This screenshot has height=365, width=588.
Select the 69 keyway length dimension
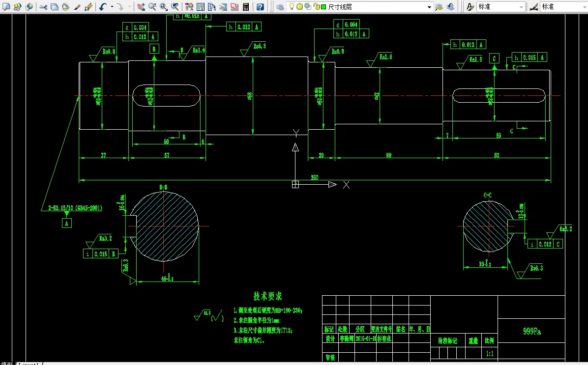(499, 135)
